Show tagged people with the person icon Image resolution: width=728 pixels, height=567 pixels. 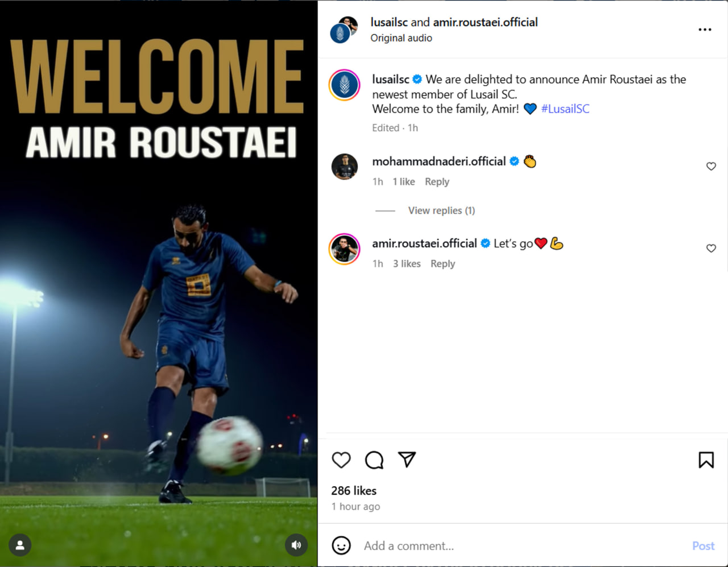[x=20, y=545]
